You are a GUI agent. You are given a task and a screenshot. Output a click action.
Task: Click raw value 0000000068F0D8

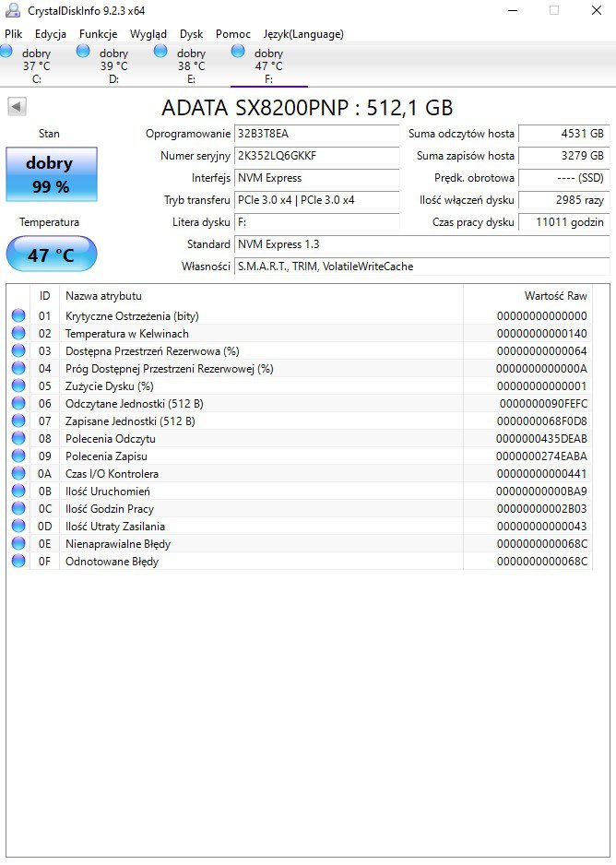pos(541,421)
